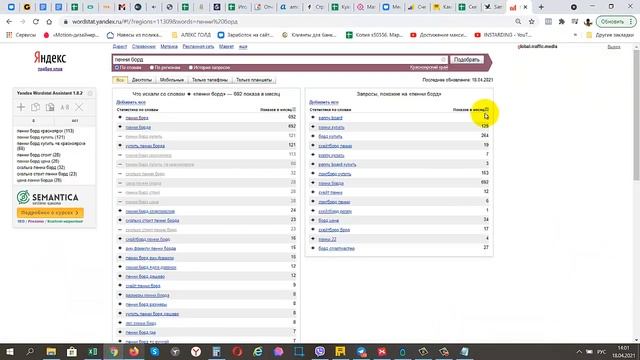The width and height of the screenshot is (640, 360).
Task: Remove 'пенни борд цена' via its minus toggle
Action: click(x=120, y=202)
